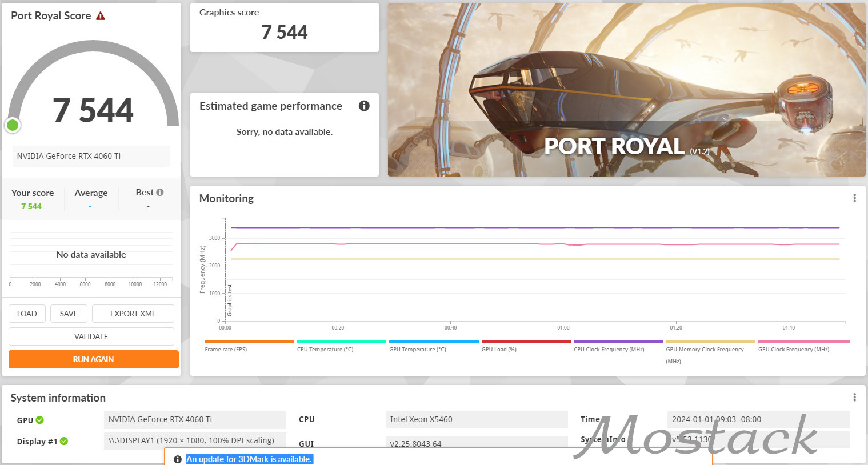Click the Port Royal Score heading

[51, 16]
